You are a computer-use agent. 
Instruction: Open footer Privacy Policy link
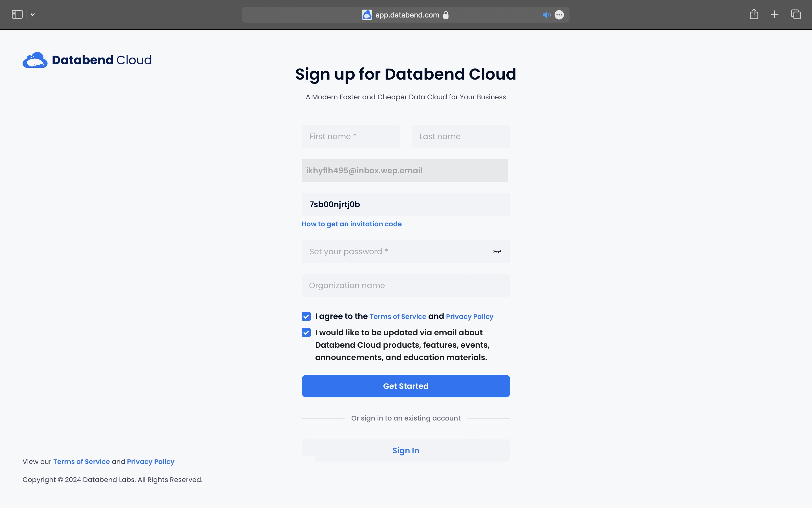pyautogui.click(x=151, y=462)
